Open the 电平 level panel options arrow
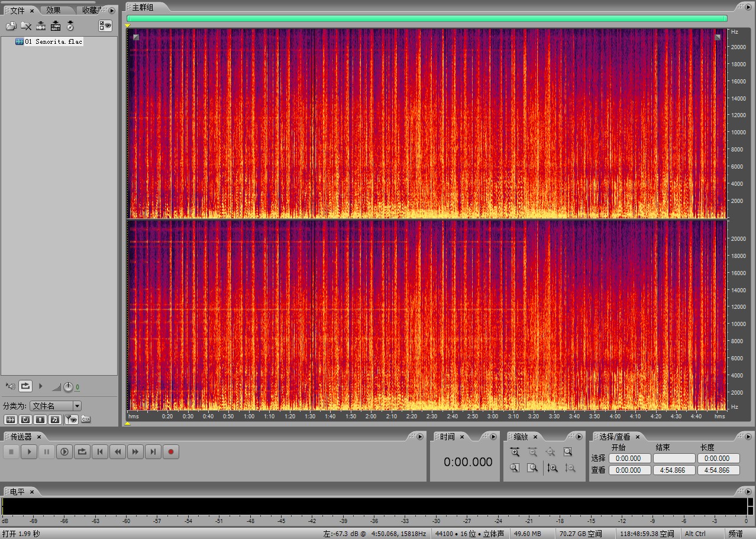Screen dimensions: 756x539 point(748,492)
